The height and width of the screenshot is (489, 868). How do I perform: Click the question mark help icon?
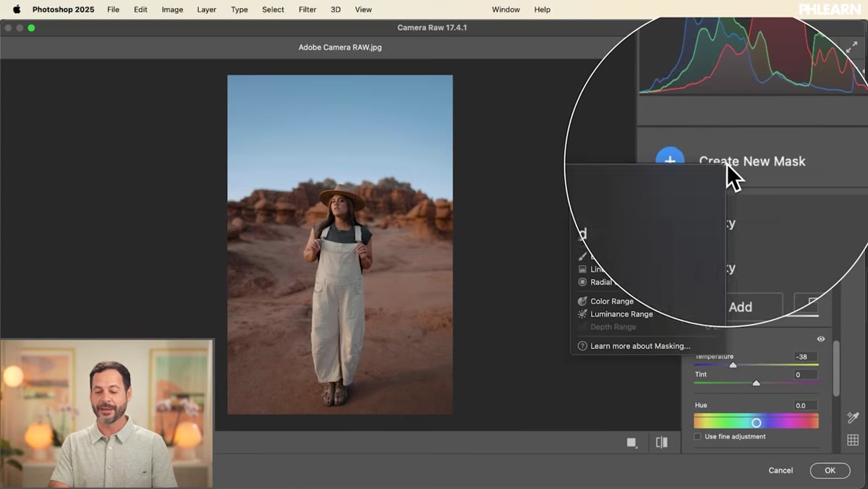click(582, 346)
